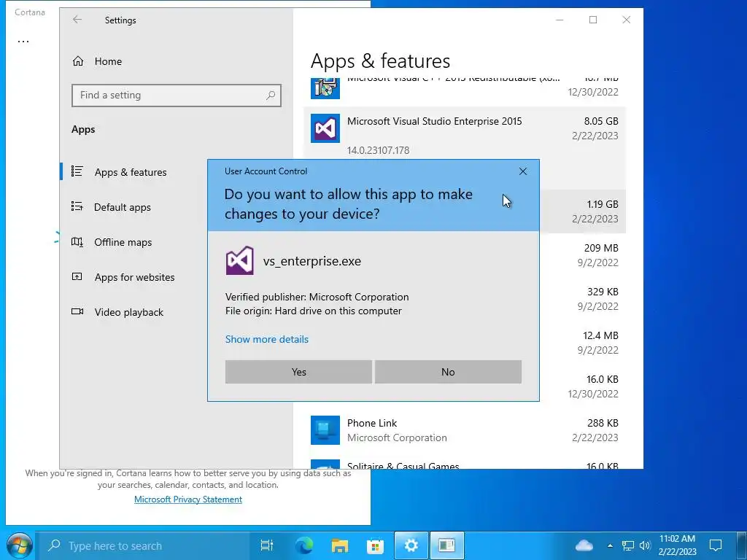The height and width of the screenshot is (560, 747).
Task: Go back with Settings back arrow
Action: coord(77,20)
